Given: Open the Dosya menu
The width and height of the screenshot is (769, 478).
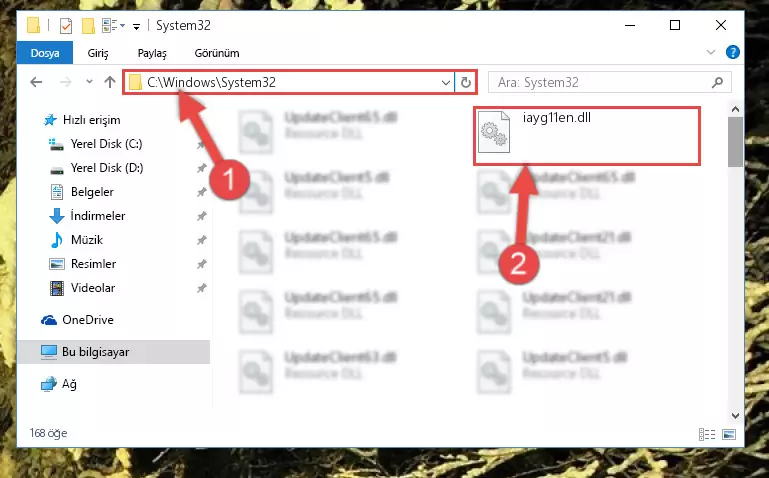Looking at the screenshot, I should tap(45, 53).
